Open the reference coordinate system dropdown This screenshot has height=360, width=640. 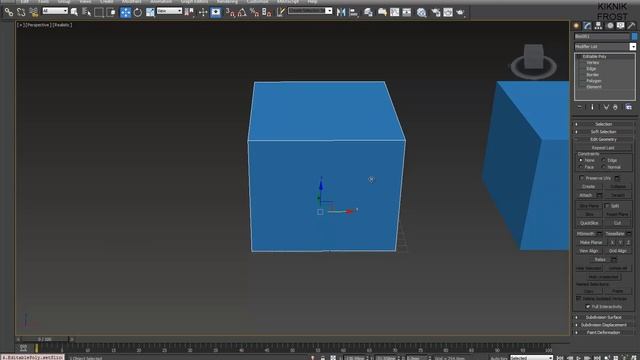[x=169, y=11]
